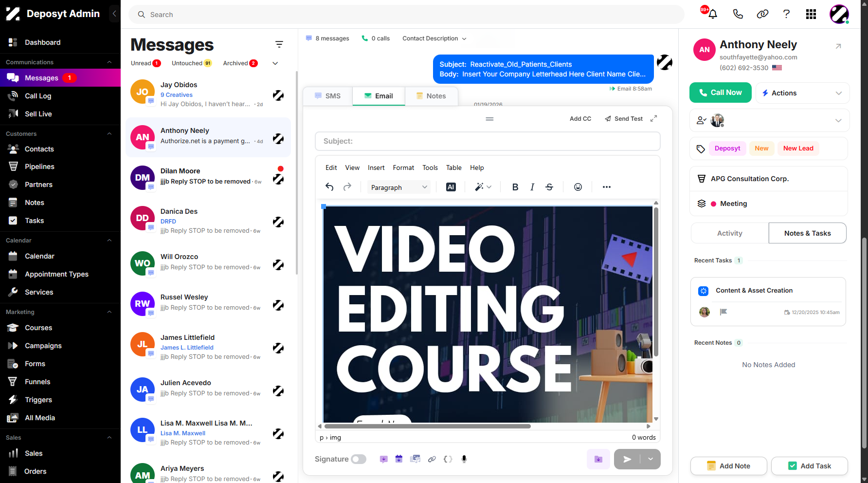Click the top Search field
Image resolution: width=868 pixels, height=483 pixels.
pos(406,15)
